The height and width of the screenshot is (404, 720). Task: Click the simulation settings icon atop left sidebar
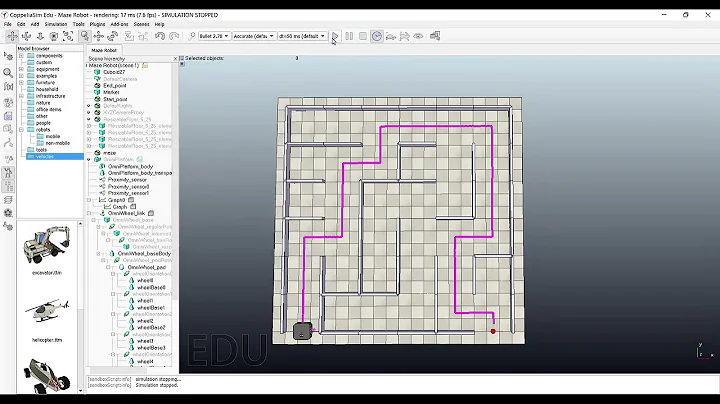point(8,56)
